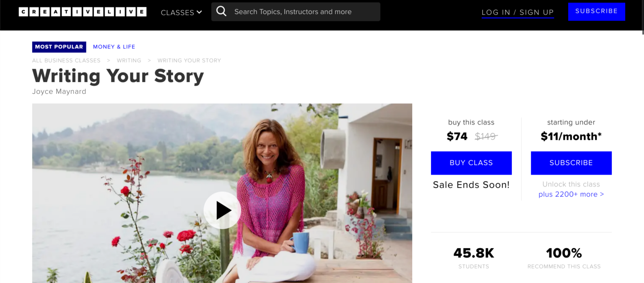
Task: Click the Writing Your Story breadcrumb
Action: click(189, 60)
